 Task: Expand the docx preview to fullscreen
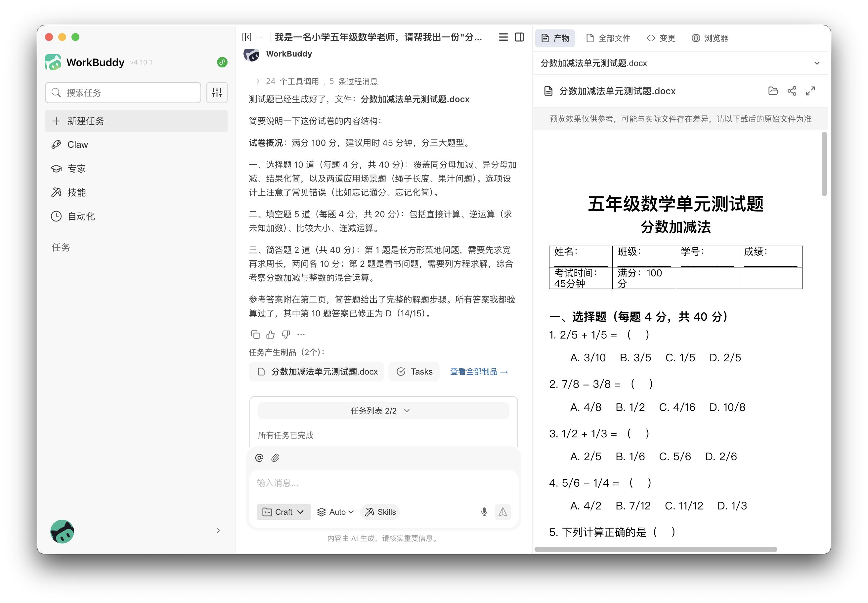point(811,91)
